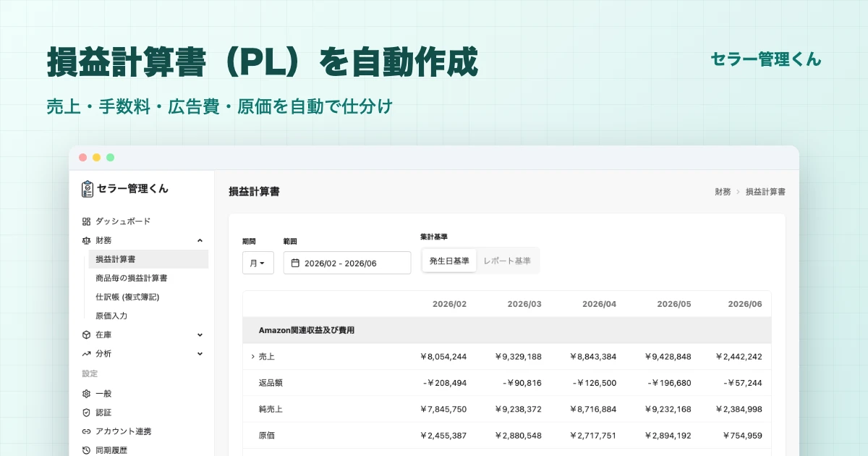
Task: Switch to レポート基準 aggregation basis
Action: [507, 261]
